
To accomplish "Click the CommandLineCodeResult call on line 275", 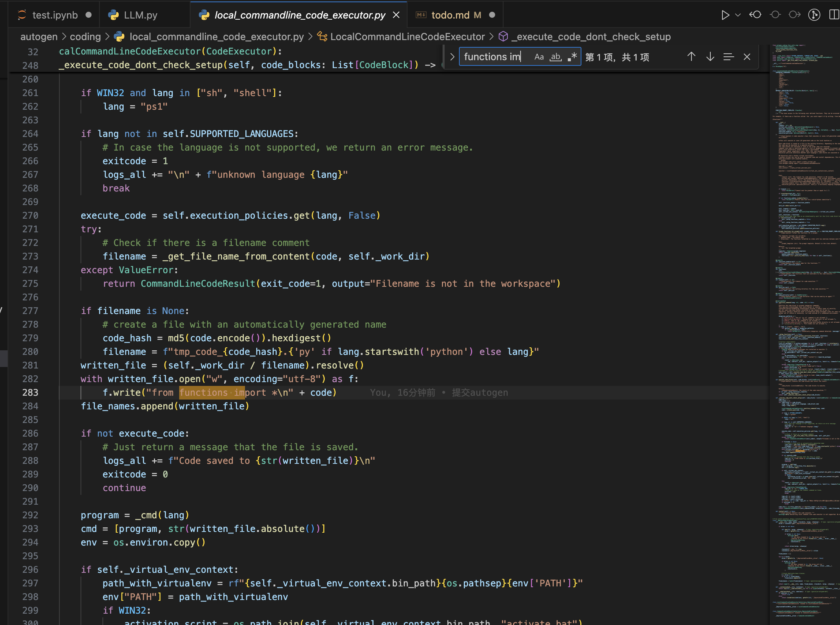I will (x=198, y=284).
